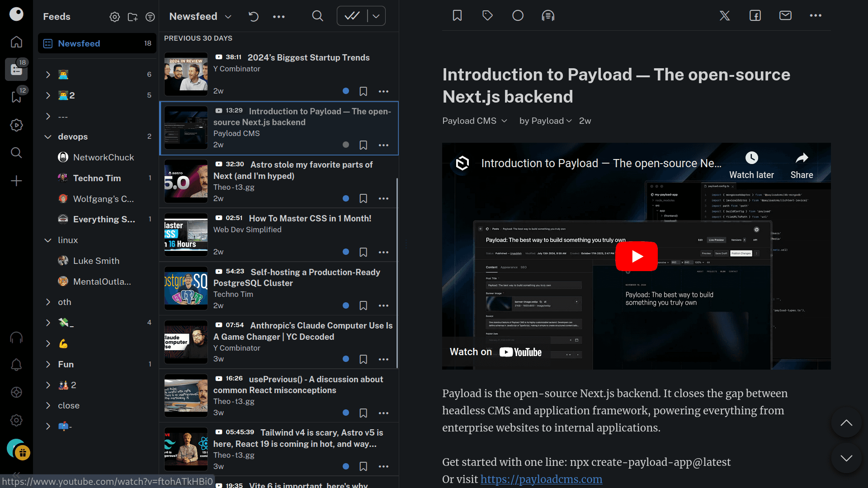Collapse the linux folder
Screen dimensions: 868x488
pos(48,240)
